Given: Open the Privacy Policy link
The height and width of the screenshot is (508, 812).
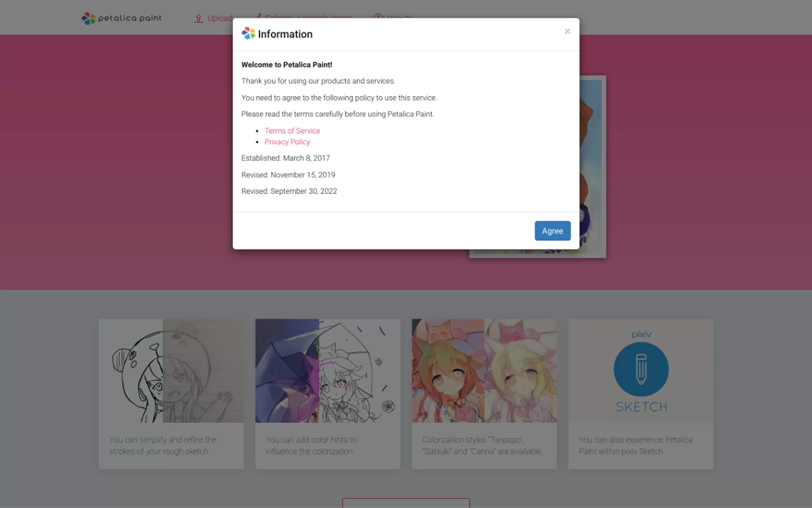Looking at the screenshot, I should 287,142.
